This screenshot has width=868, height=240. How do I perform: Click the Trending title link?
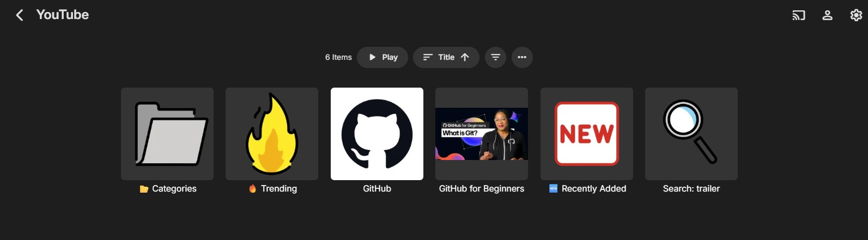coord(272,189)
